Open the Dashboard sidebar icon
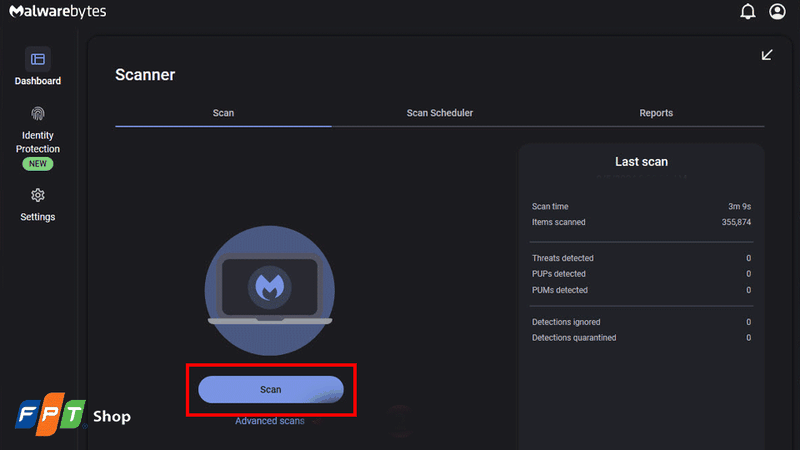Viewport: 800px width, 450px height. pyautogui.click(x=38, y=59)
